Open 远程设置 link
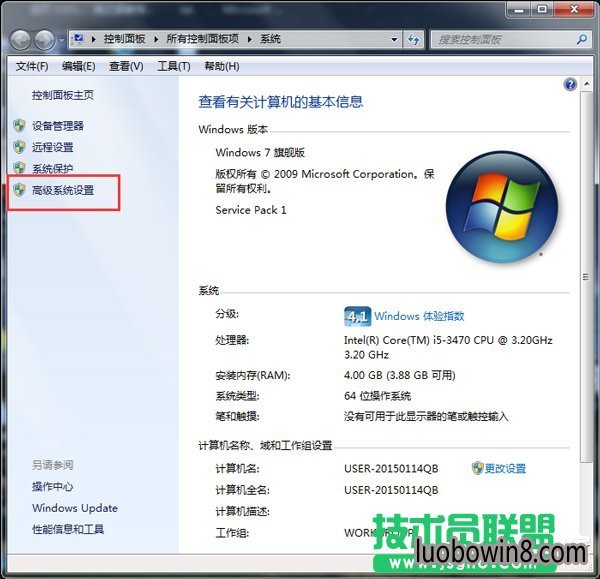Image resolution: width=600 pixels, height=579 pixels. (x=52, y=147)
